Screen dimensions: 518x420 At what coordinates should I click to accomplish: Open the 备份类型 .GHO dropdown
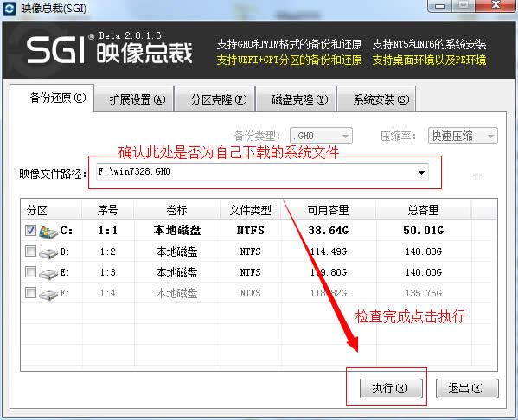(321, 136)
